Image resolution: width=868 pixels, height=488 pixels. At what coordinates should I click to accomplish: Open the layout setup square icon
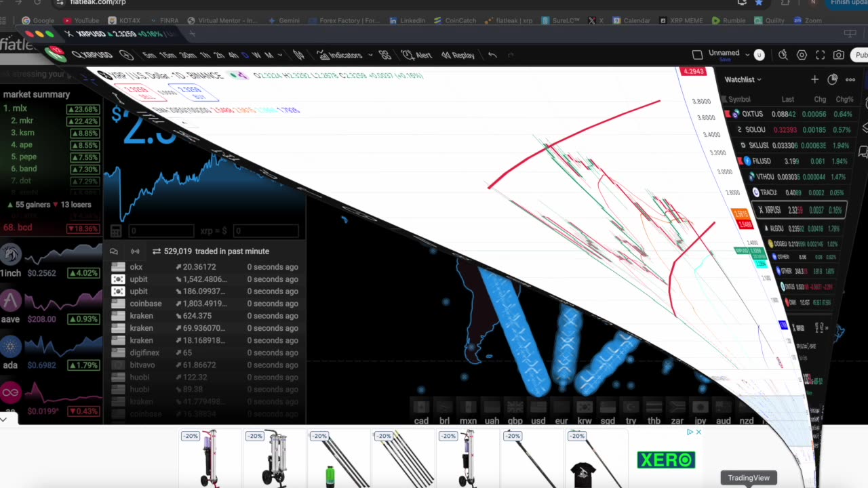(697, 55)
